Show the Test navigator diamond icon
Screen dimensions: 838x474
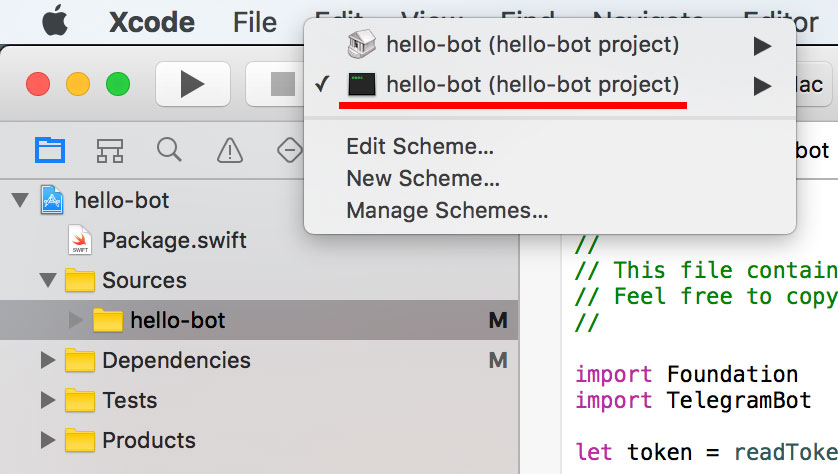click(289, 150)
